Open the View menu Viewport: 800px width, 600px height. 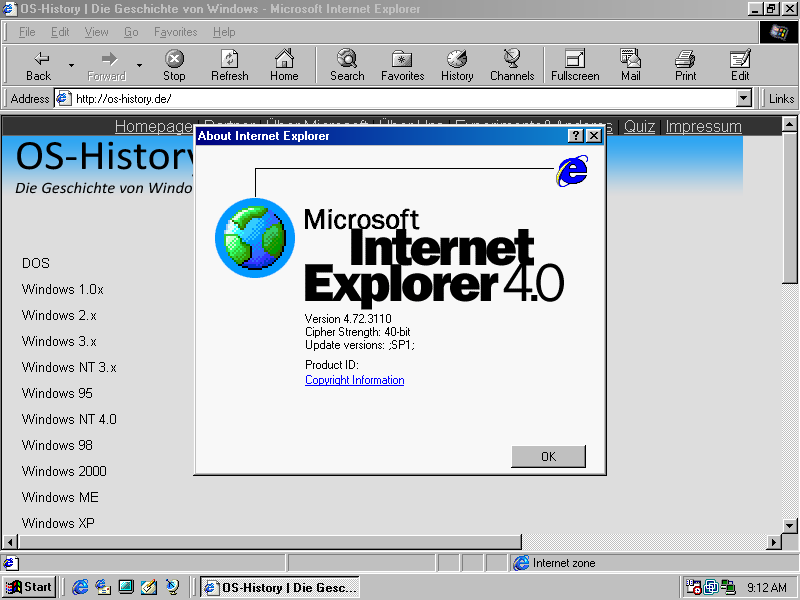tap(96, 32)
